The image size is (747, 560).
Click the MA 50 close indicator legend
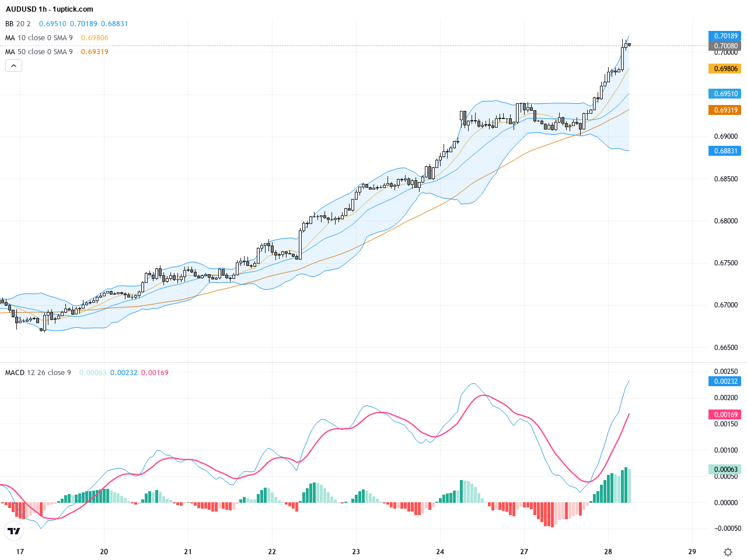pos(39,52)
